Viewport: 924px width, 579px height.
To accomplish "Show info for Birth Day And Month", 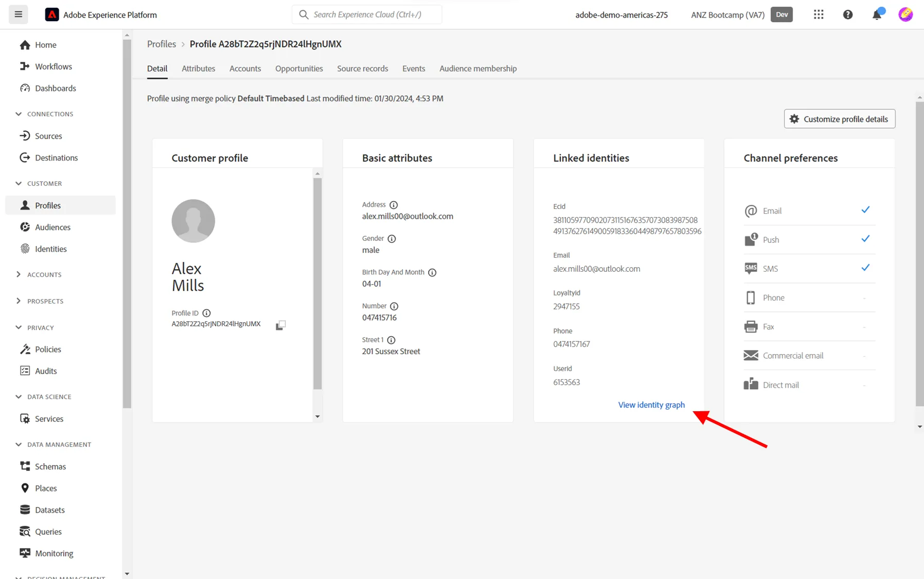I will tap(432, 272).
